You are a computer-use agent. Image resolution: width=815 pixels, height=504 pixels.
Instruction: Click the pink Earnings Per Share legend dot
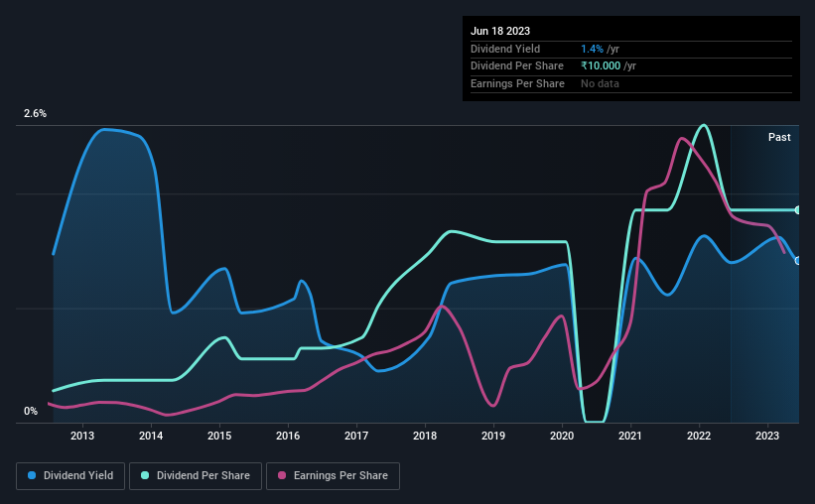pos(282,475)
